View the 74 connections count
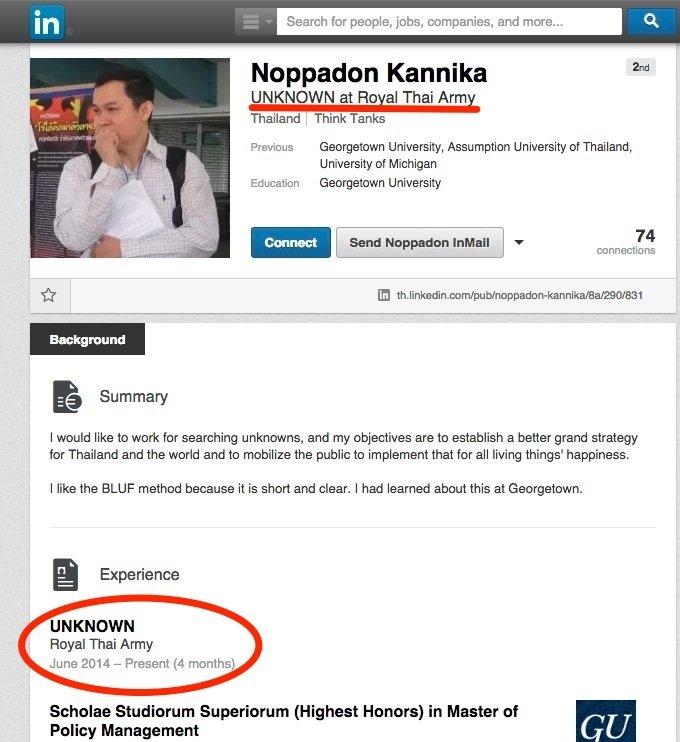This screenshot has height=742, width=680. tap(626, 241)
